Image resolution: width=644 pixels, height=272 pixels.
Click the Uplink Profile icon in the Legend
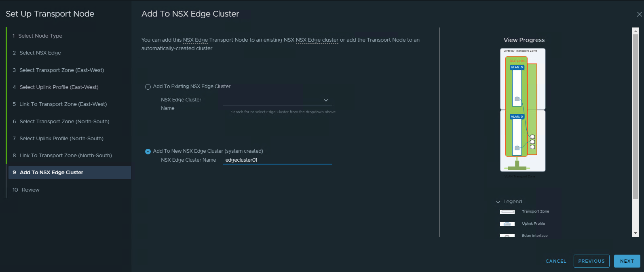point(507,224)
